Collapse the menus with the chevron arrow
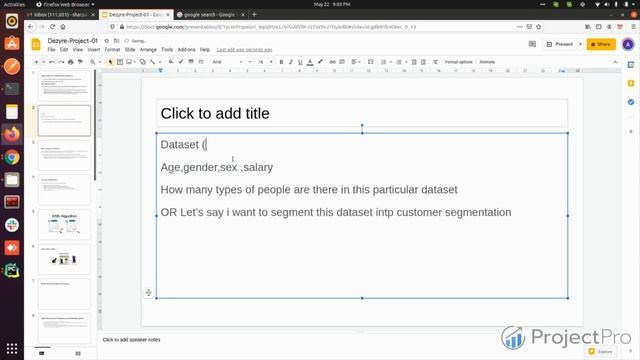Screen dimensions: 640x360 (615, 62)
